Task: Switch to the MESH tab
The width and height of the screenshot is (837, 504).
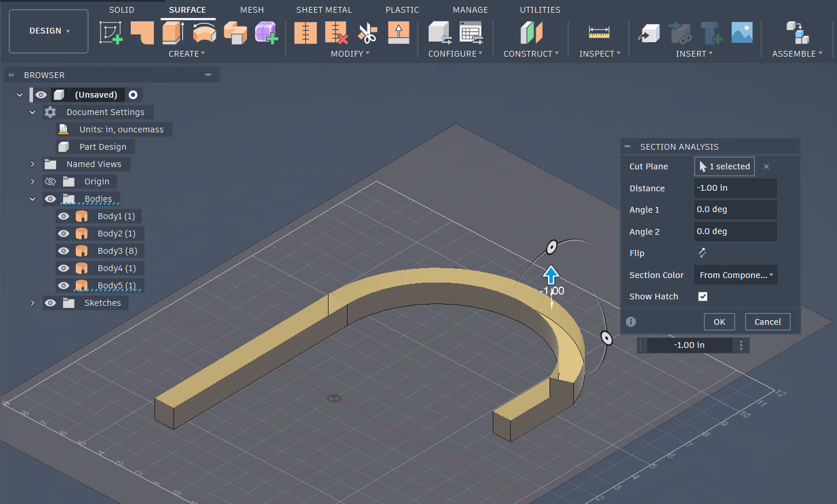Action: [x=252, y=10]
